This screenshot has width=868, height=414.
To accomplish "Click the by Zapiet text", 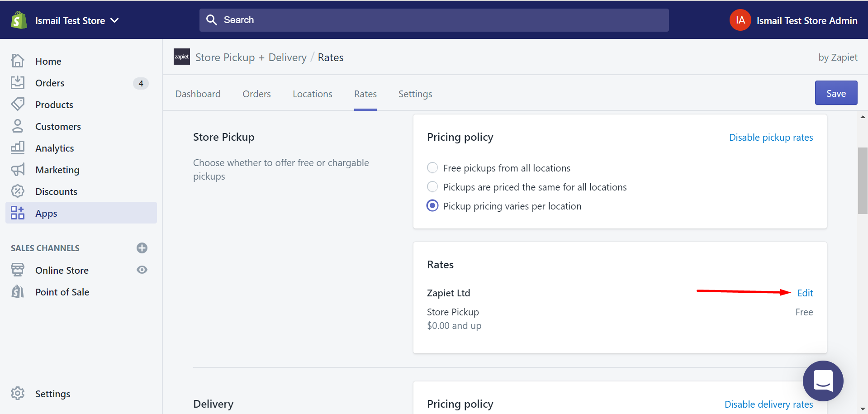I will (x=838, y=57).
